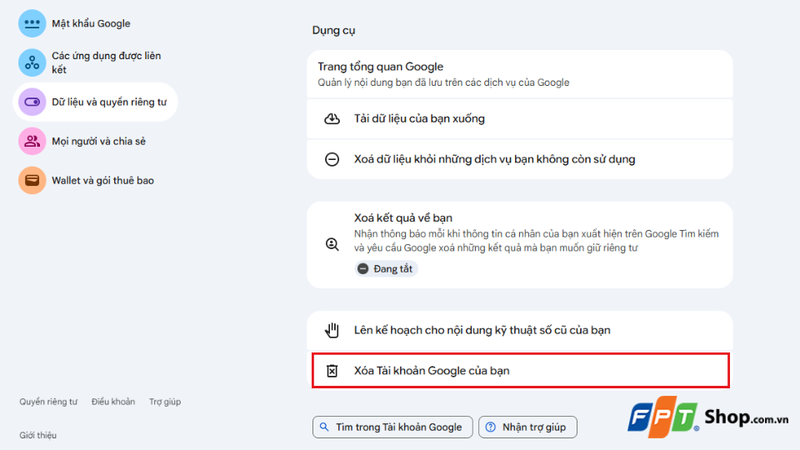The image size is (800, 450).
Task: Click the search icon in Tìm trong Tài khoản Google
Action: (x=324, y=427)
